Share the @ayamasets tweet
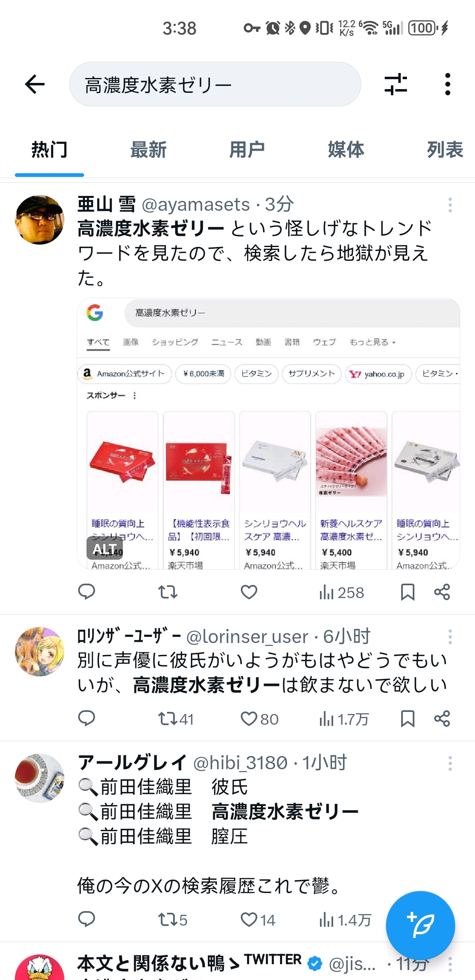This screenshot has width=475, height=980. coord(442,592)
